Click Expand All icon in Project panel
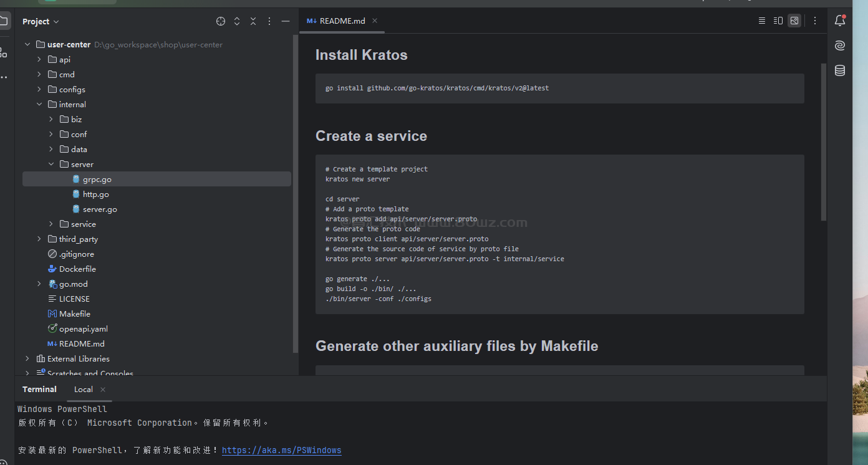Viewport: 868px width, 465px height. click(237, 21)
